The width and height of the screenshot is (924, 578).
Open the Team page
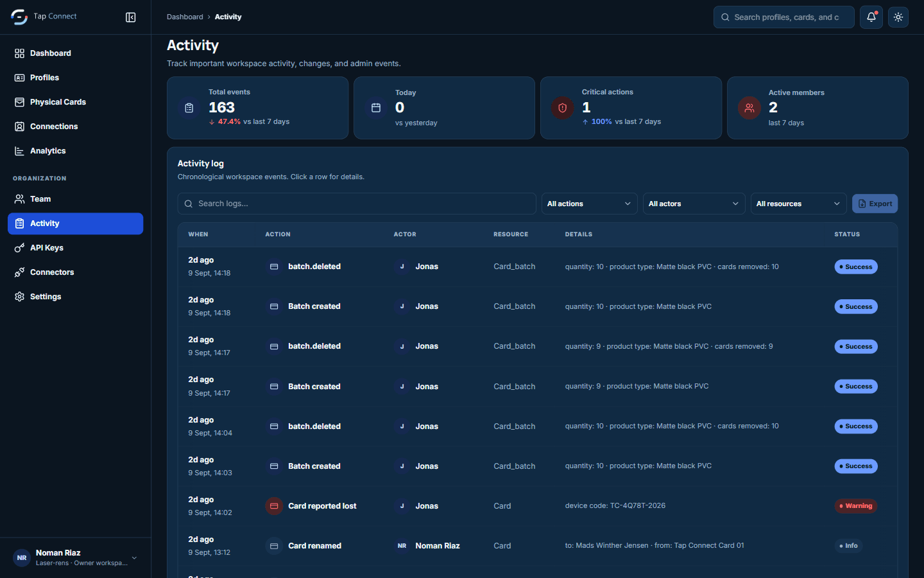coord(76,199)
